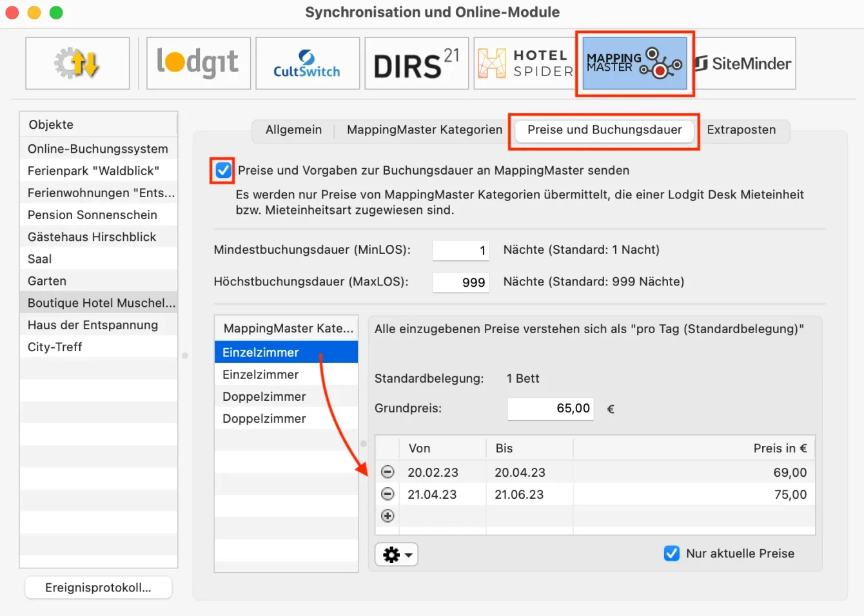
Task: Open the gear actions dropdown below price table
Action: tap(397, 554)
